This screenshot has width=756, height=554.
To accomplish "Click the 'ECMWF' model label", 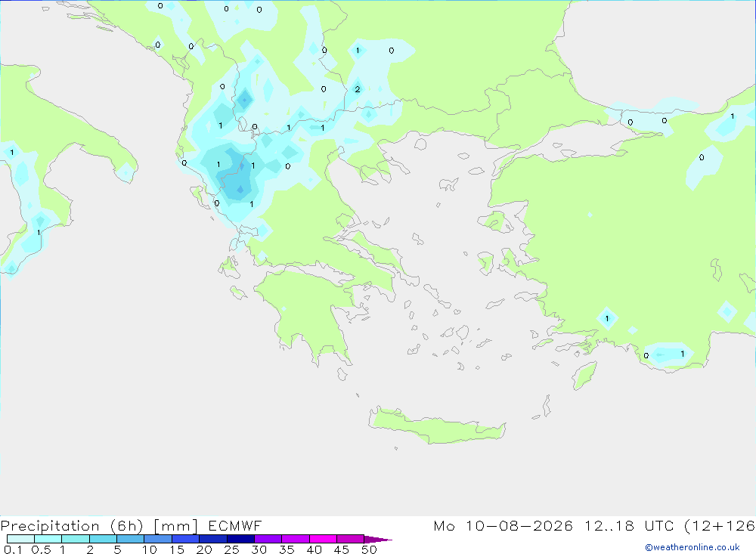I will [235, 525].
